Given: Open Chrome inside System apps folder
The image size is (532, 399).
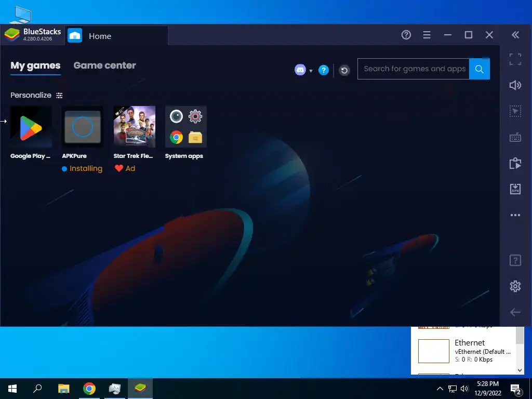Looking at the screenshot, I should (x=177, y=137).
